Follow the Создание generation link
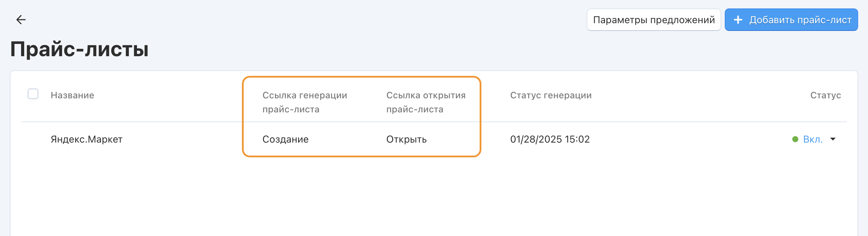 click(x=285, y=139)
